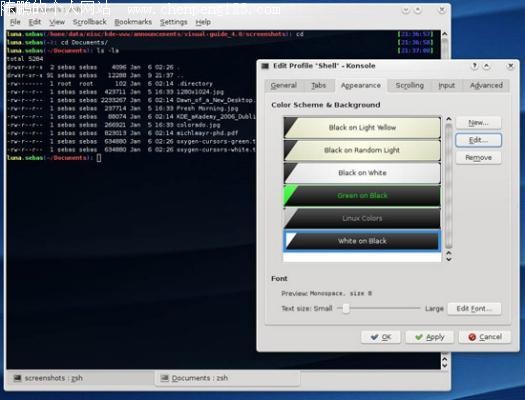Select Black on Light Yellow color scheme
The image size is (525, 400).
pyautogui.click(x=362, y=128)
